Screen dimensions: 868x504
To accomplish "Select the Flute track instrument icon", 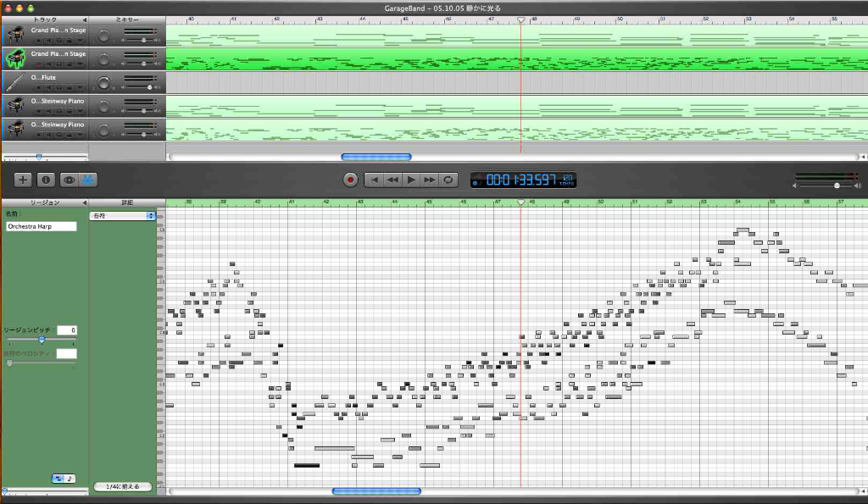I will (x=14, y=82).
